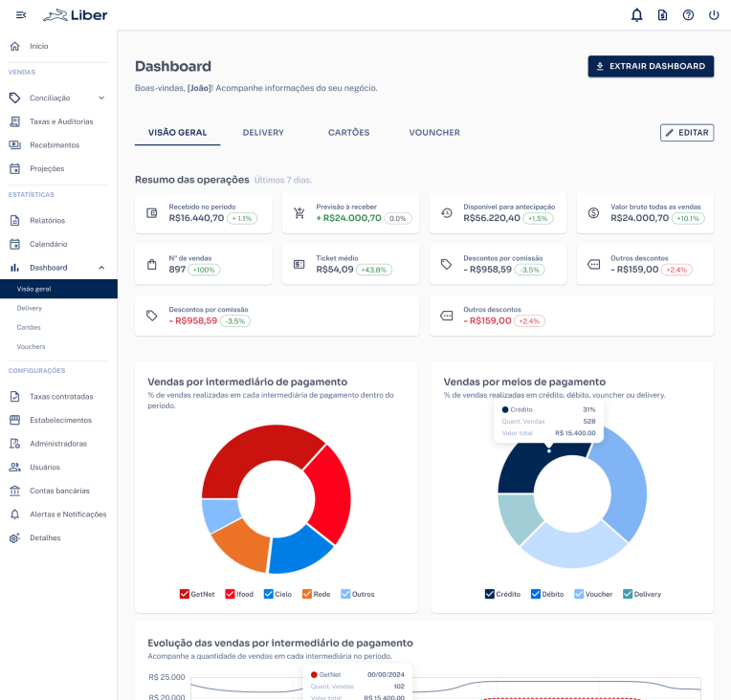Open the help question mark icon
Image resolution: width=731 pixels, height=700 pixels.
[x=688, y=15]
